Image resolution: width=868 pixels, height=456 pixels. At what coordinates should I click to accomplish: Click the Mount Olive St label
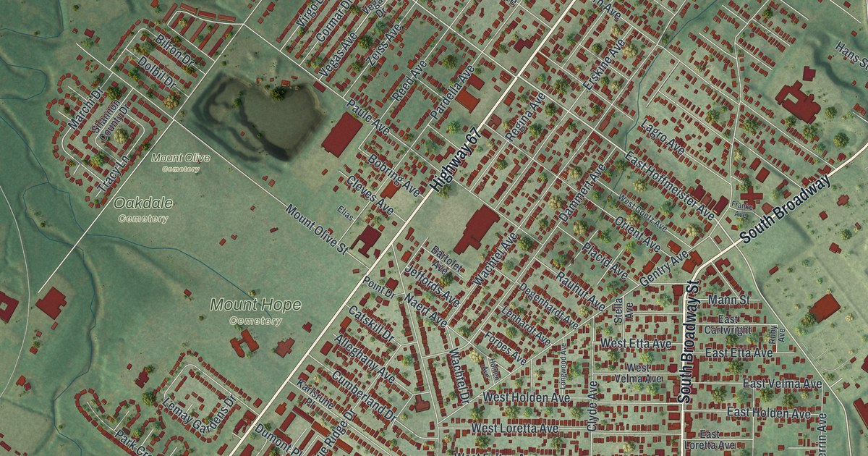point(317,230)
